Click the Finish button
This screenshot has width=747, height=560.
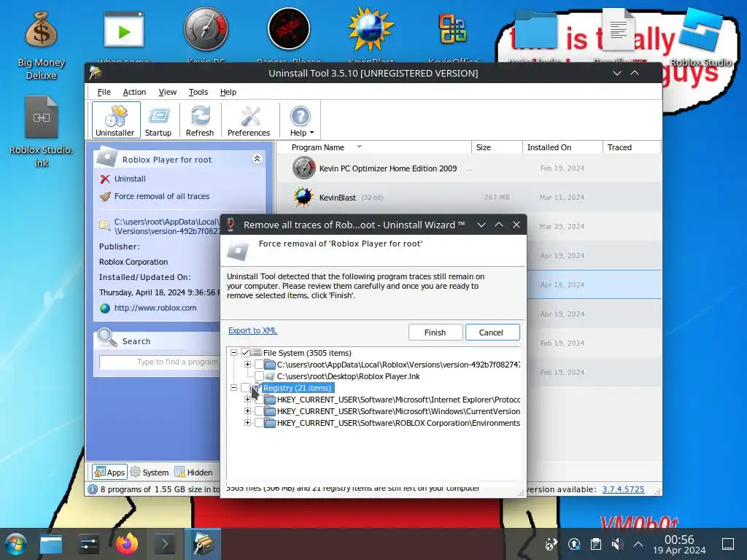tap(435, 332)
